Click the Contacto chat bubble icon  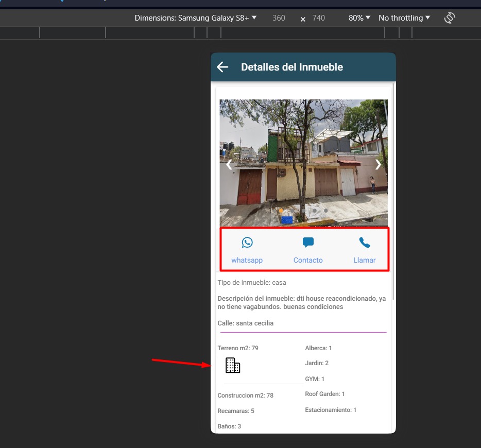(308, 243)
